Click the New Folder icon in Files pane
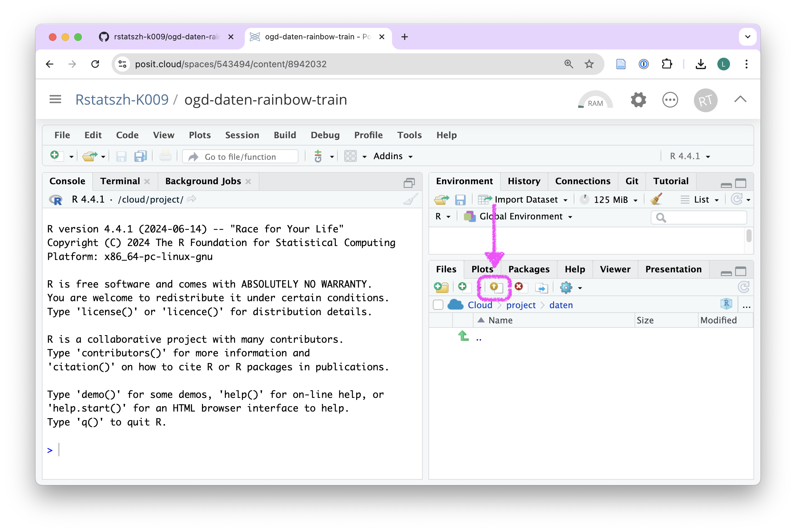 [x=441, y=287]
